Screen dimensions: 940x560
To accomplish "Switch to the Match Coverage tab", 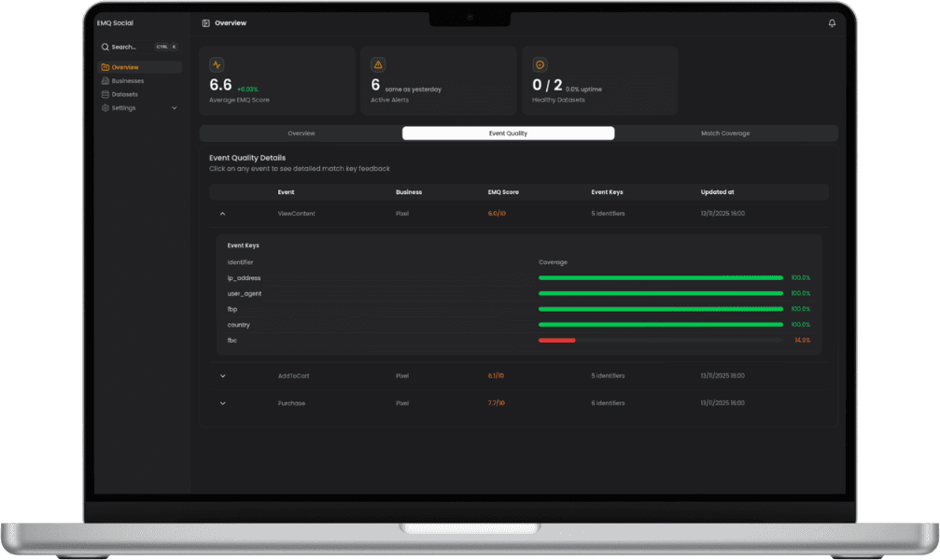I will pyautogui.click(x=725, y=133).
